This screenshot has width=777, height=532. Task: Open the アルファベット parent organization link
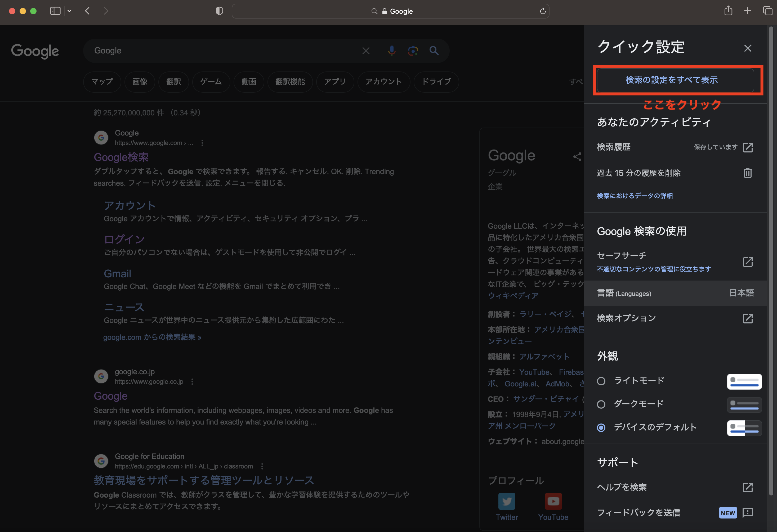(x=544, y=357)
